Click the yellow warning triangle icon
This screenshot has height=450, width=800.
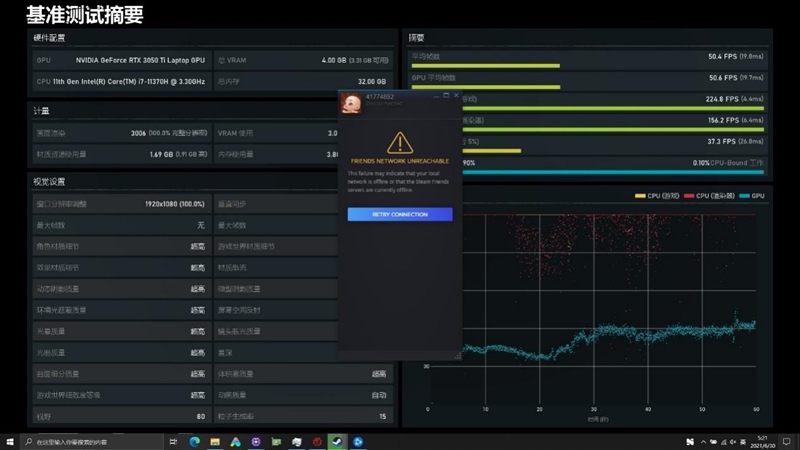tap(400, 143)
